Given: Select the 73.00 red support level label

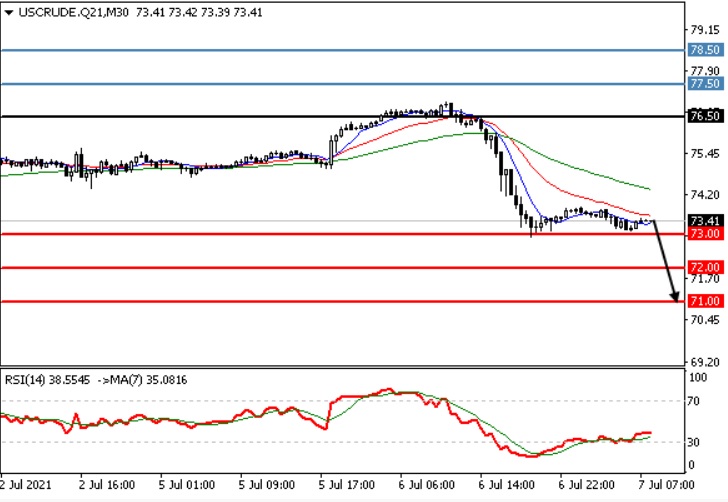Looking at the screenshot, I should 705,233.
